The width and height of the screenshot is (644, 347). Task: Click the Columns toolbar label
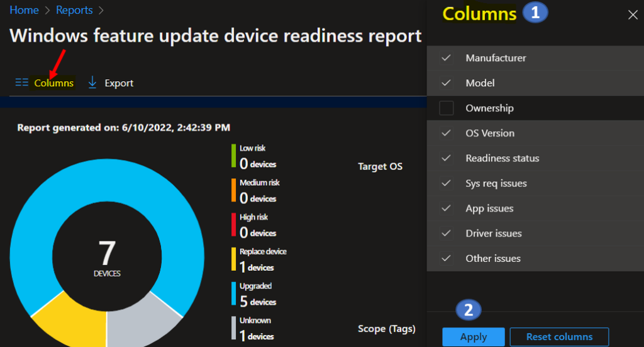tap(54, 83)
